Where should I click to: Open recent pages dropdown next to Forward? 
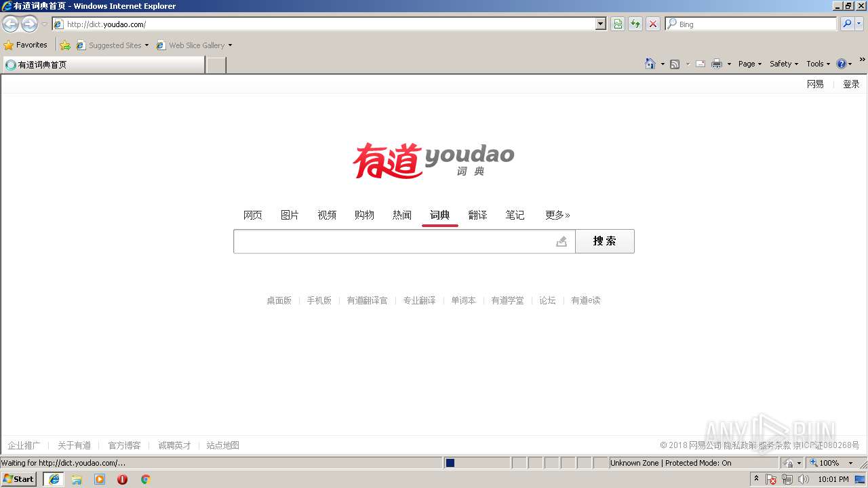pyautogui.click(x=44, y=24)
